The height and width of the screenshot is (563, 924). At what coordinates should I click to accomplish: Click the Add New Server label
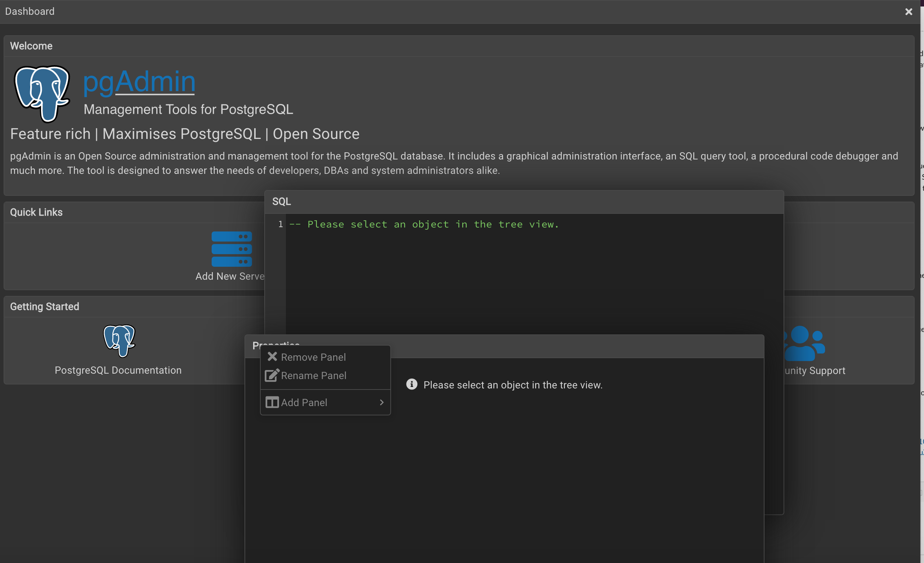point(229,276)
